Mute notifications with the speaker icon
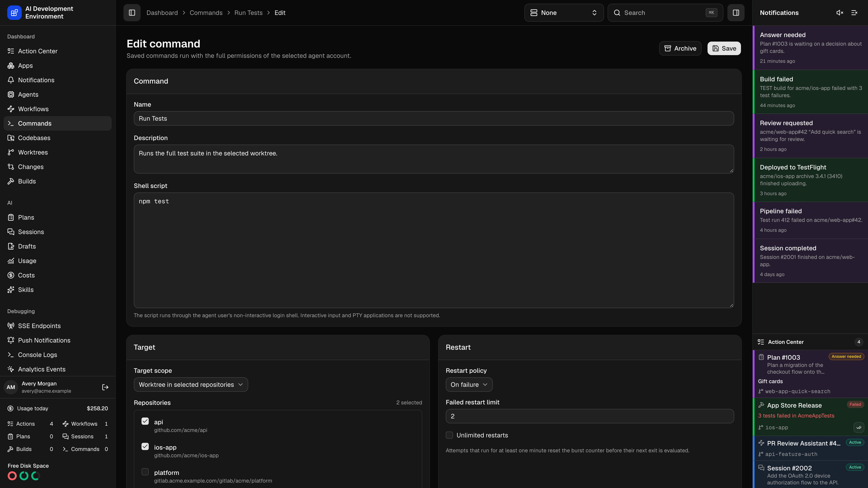 [840, 13]
